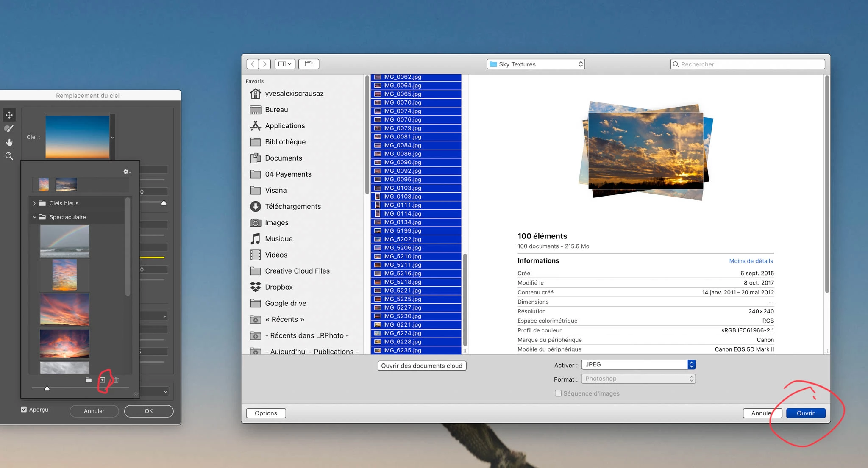Click the delete sky trash icon

click(x=116, y=380)
